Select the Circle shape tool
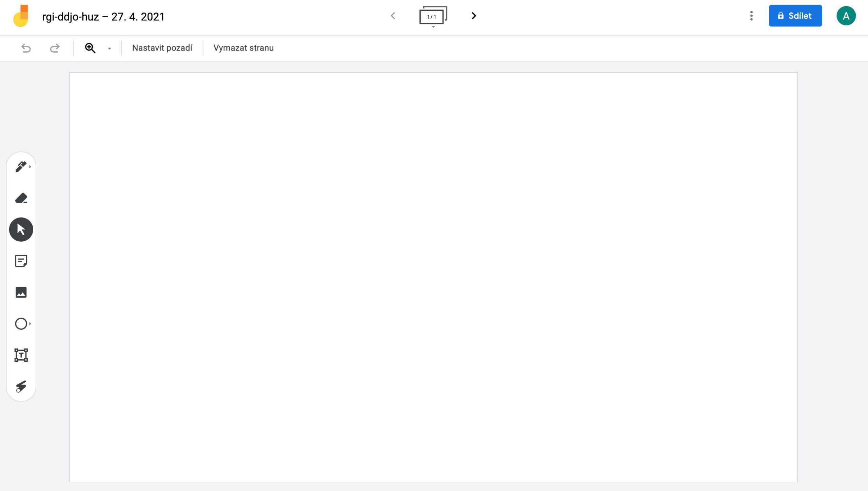The width and height of the screenshot is (868, 491). (21, 324)
